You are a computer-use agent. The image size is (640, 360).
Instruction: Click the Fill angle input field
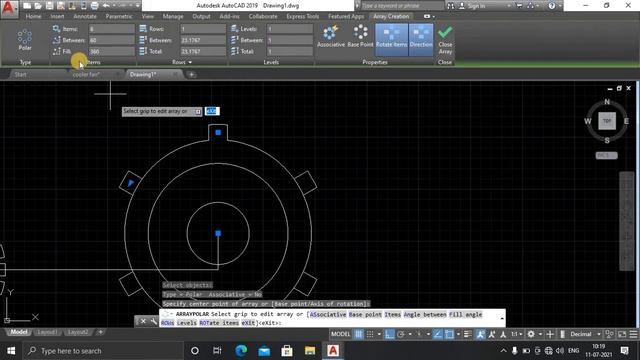tap(111, 51)
